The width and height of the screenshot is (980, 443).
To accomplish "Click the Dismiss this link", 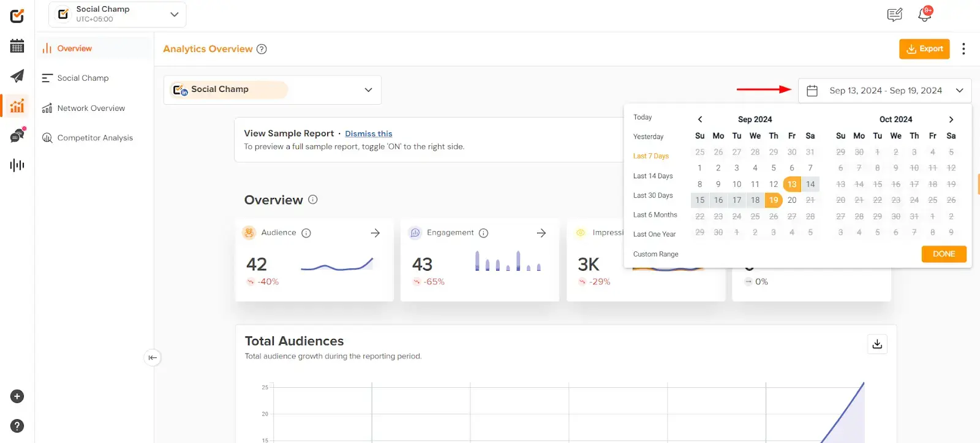I will [x=368, y=134].
